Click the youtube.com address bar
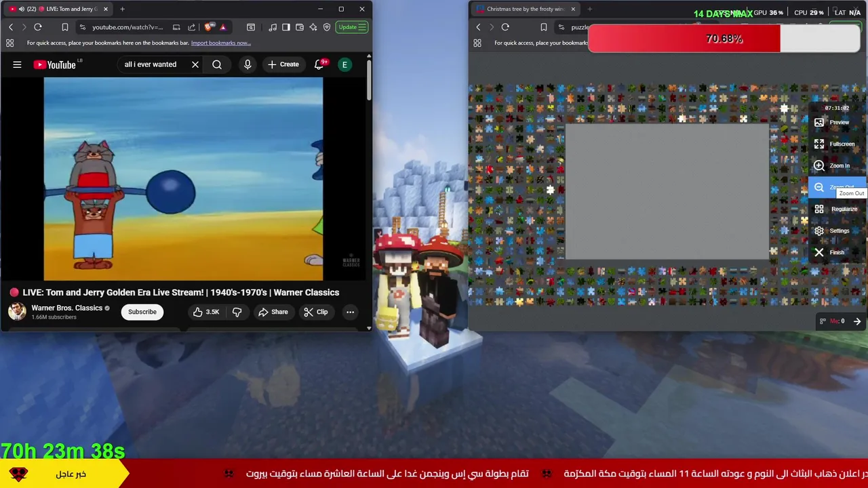868x488 pixels. 127,27
